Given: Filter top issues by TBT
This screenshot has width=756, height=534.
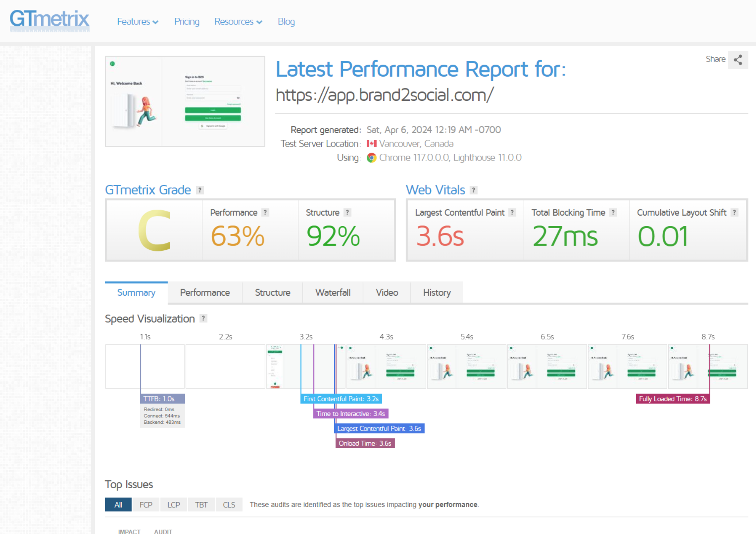Looking at the screenshot, I should coord(201,505).
